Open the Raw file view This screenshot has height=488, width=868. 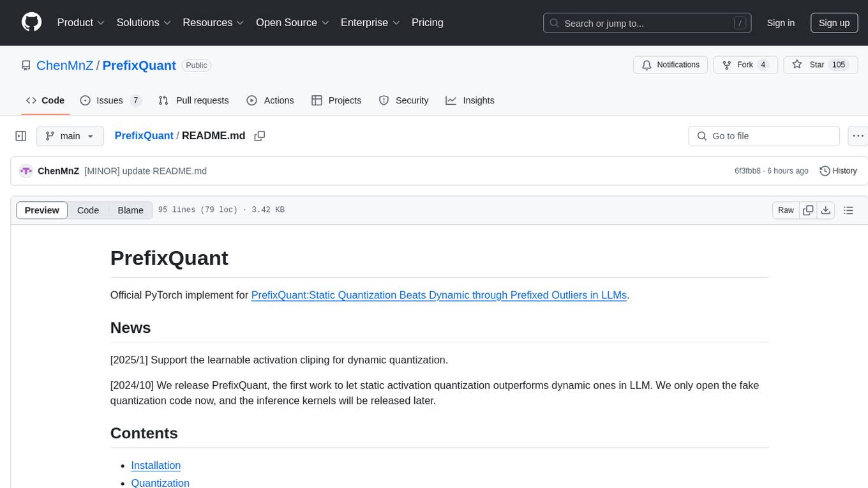(786, 210)
